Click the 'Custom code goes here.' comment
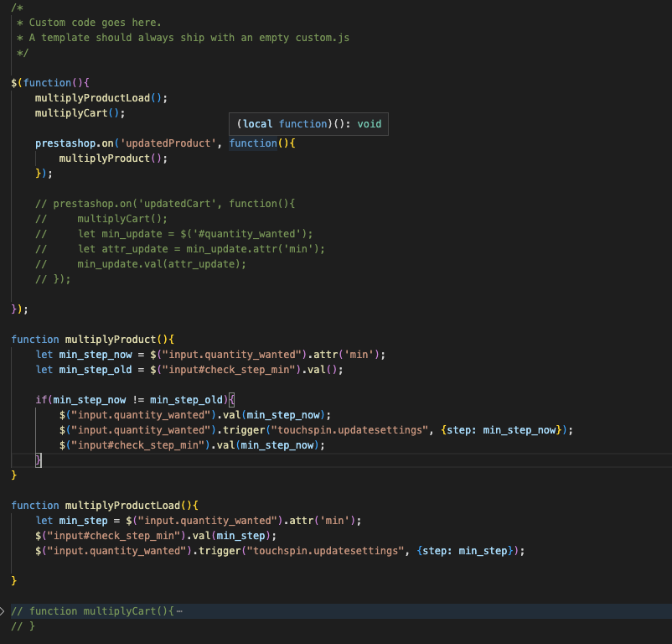The image size is (672, 644). pos(95,23)
